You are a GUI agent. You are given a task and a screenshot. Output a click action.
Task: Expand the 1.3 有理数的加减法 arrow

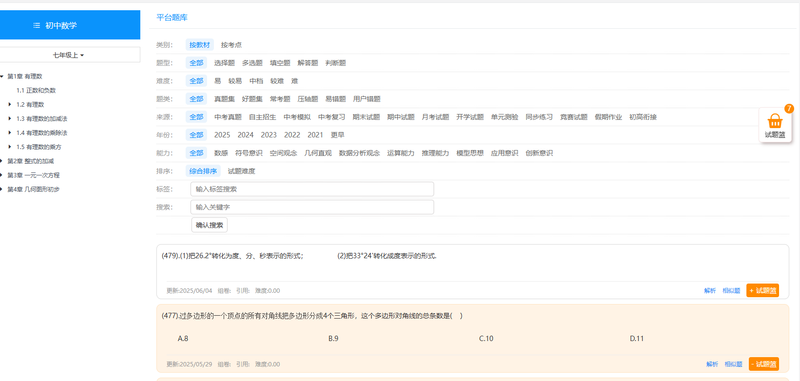[10, 119]
